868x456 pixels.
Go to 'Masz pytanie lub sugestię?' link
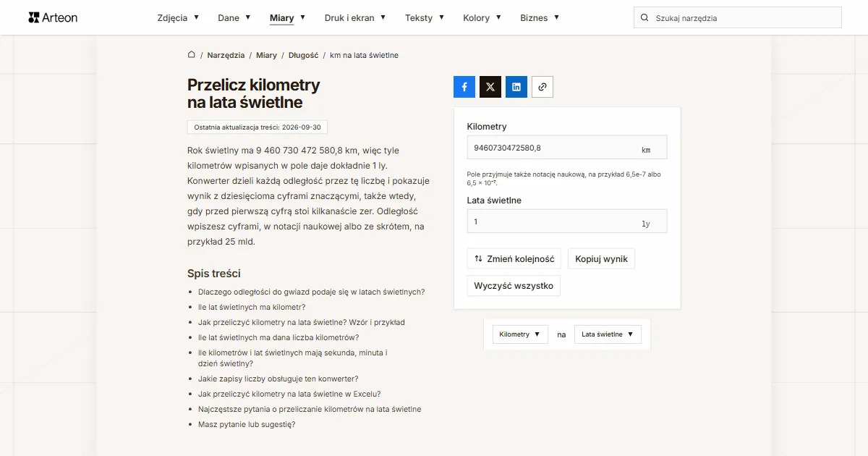coord(247,425)
